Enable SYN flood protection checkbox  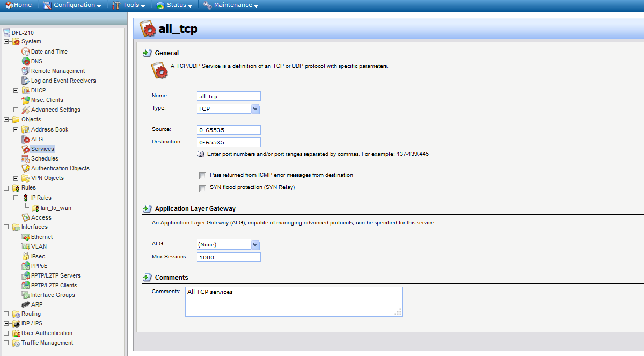pos(202,188)
